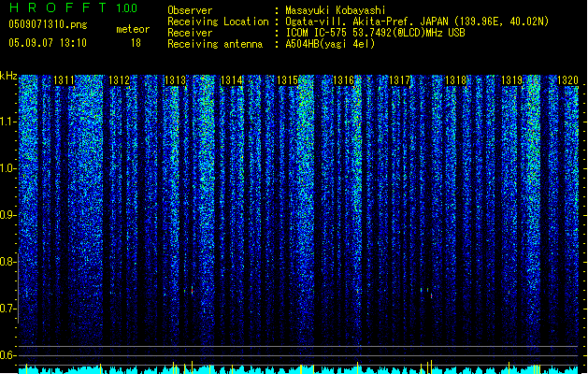Click the 1320 time marker
588x374 pixels.
(x=567, y=80)
